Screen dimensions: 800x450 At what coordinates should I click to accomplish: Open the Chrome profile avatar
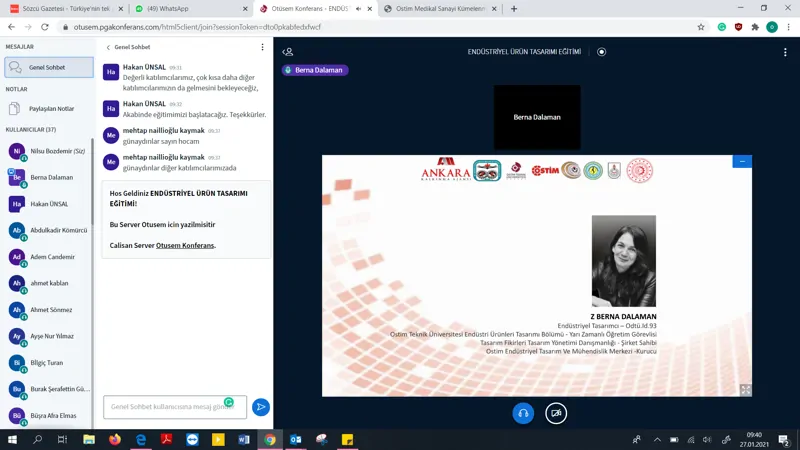pyautogui.click(x=772, y=27)
